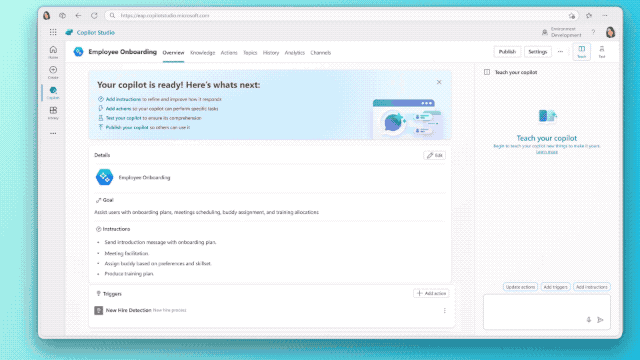The height and width of the screenshot is (360, 640).
Task: Click the Add triggers suggestion chip
Action: (x=556, y=287)
